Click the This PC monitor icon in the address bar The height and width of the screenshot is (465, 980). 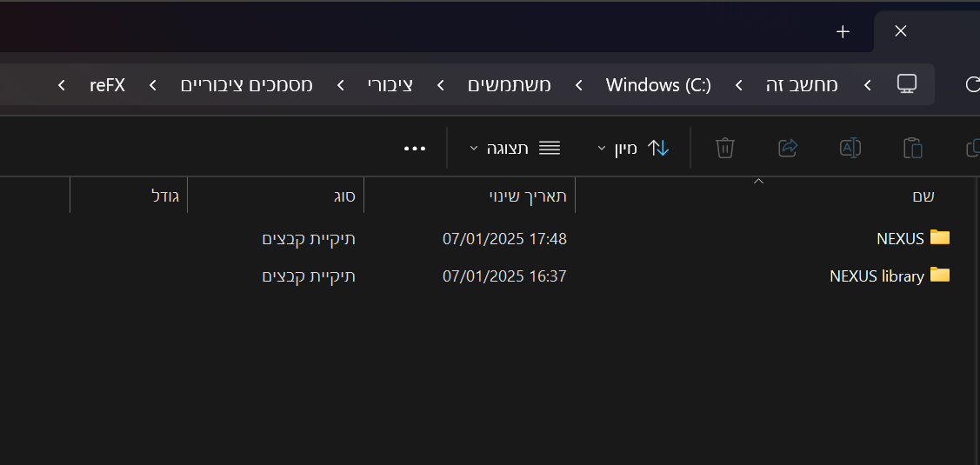(x=906, y=84)
